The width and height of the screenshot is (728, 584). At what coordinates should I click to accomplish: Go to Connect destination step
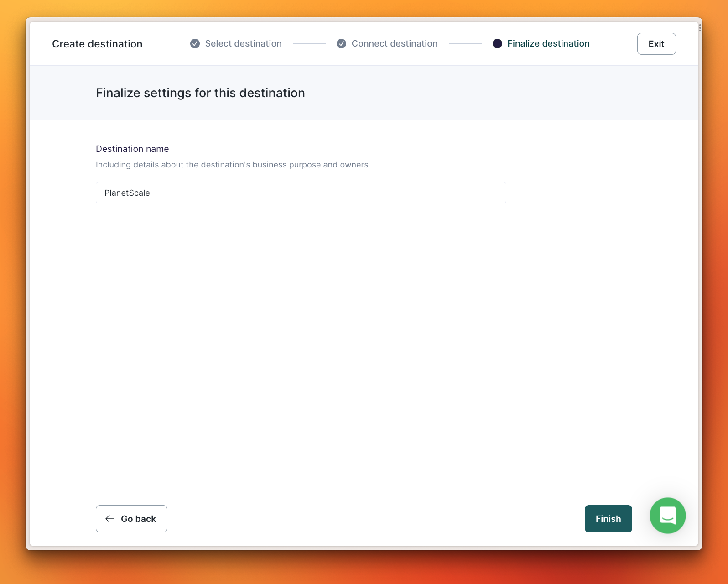pos(395,44)
